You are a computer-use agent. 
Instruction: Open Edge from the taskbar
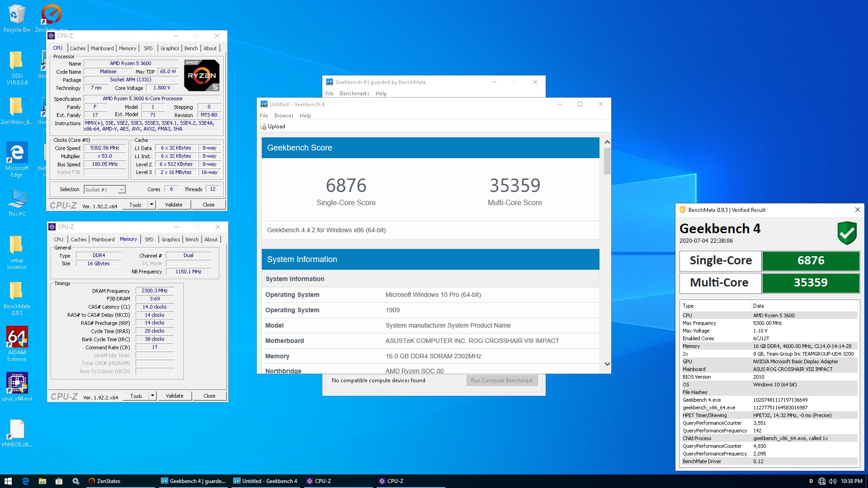[x=25, y=481]
